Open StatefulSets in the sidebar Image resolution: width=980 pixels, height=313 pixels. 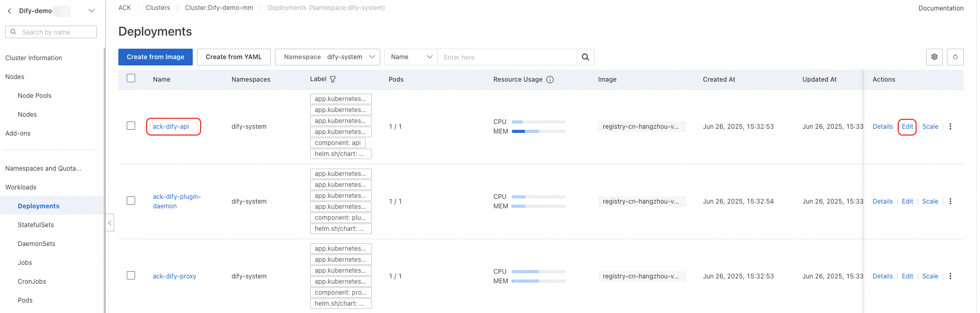pyautogui.click(x=36, y=225)
